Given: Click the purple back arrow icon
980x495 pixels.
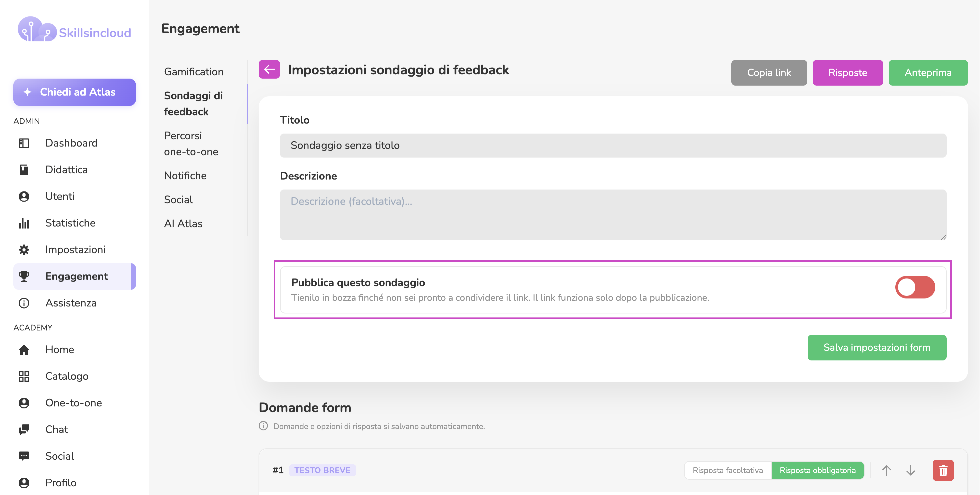Looking at the screenshot, I should tap(269, 69).
